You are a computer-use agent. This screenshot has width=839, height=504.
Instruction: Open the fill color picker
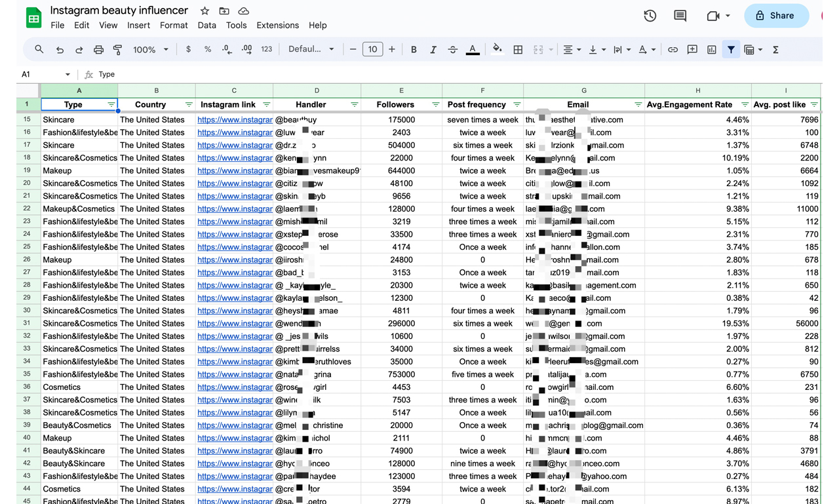(x=498, y=50)
